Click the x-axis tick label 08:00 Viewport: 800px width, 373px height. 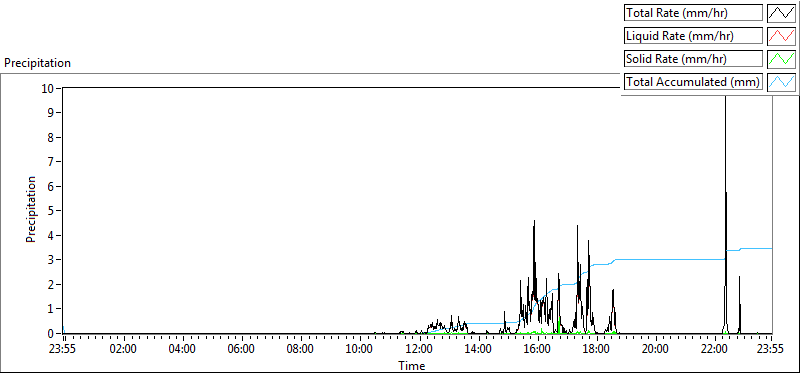point(300,350)
